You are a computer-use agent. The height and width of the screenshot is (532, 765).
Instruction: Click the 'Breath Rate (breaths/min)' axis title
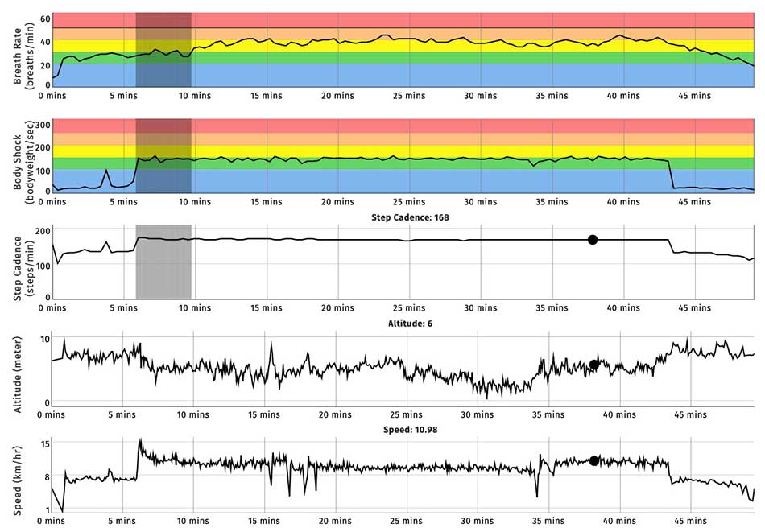pyautogui.click(x=23, y=56)
